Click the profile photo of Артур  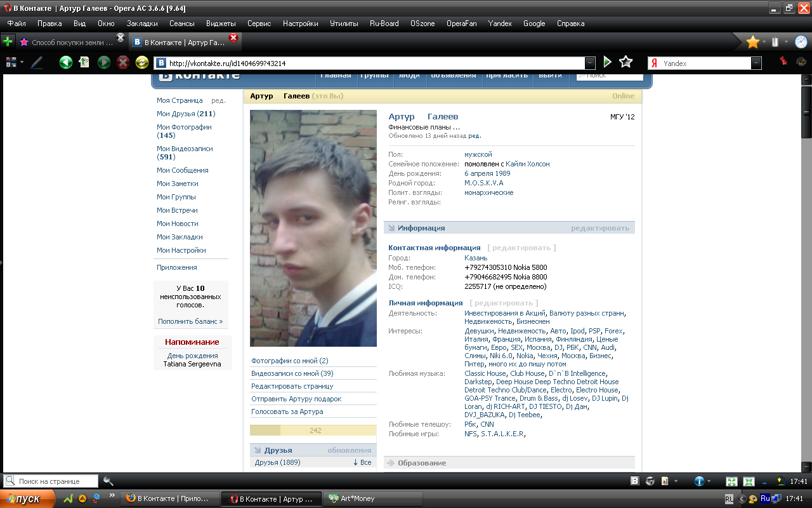[x=313, y=229]
